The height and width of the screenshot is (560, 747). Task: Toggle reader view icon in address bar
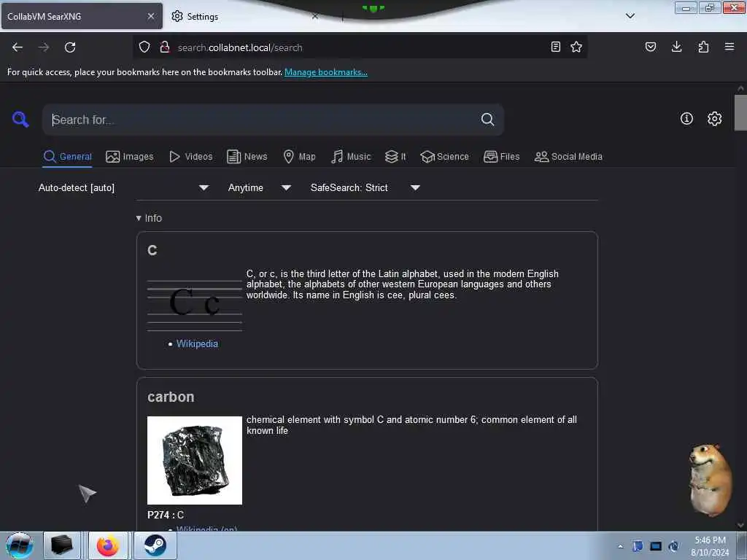555,47
